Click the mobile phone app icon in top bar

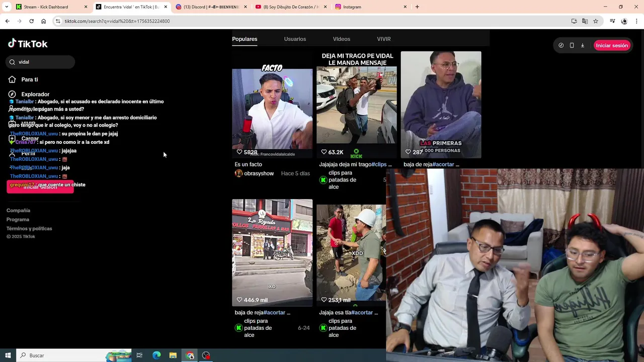click(572, 45)
